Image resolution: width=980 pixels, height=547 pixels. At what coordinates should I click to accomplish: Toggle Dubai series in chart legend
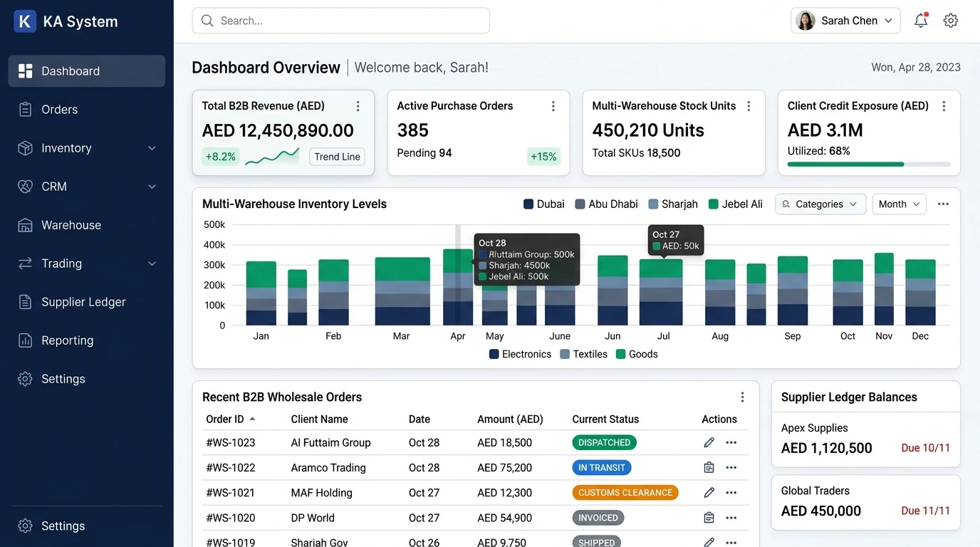pos(544,204)
